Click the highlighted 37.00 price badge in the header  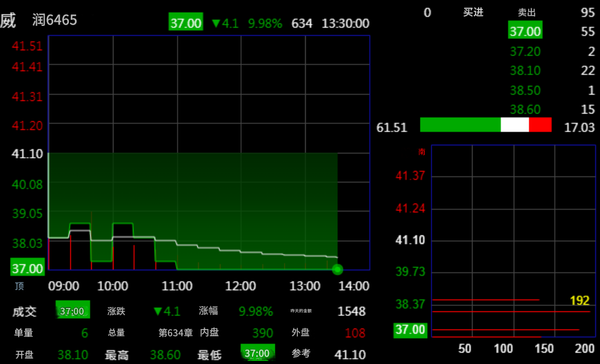(x=185, y=23)
